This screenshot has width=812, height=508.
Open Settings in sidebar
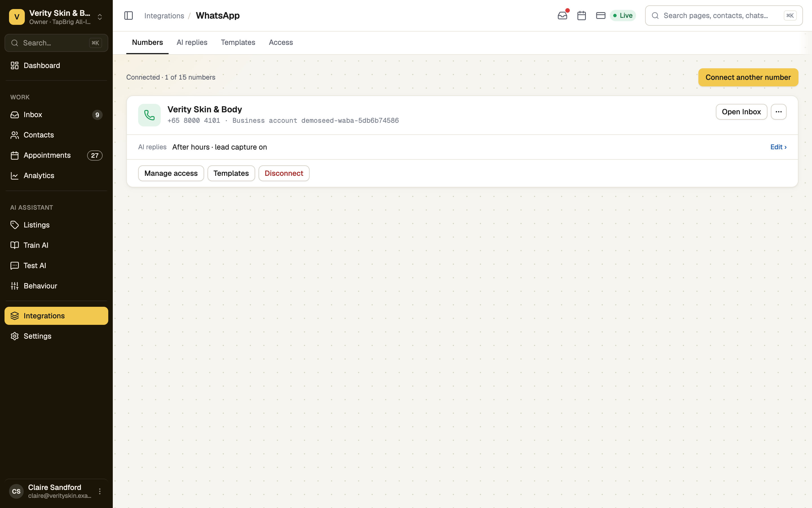(x=56, y=336)
